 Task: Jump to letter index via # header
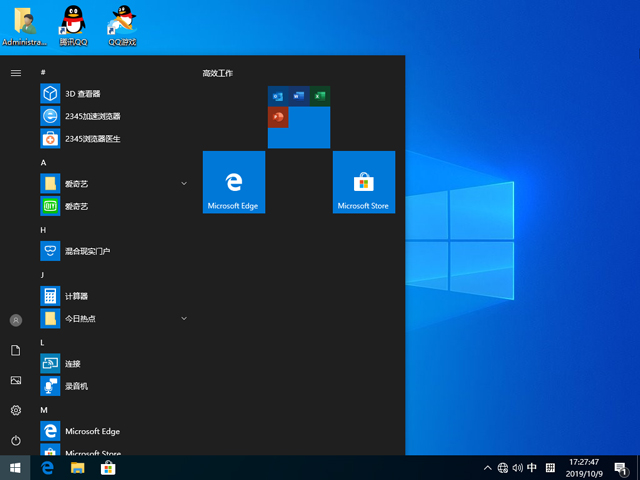point(43,72)
